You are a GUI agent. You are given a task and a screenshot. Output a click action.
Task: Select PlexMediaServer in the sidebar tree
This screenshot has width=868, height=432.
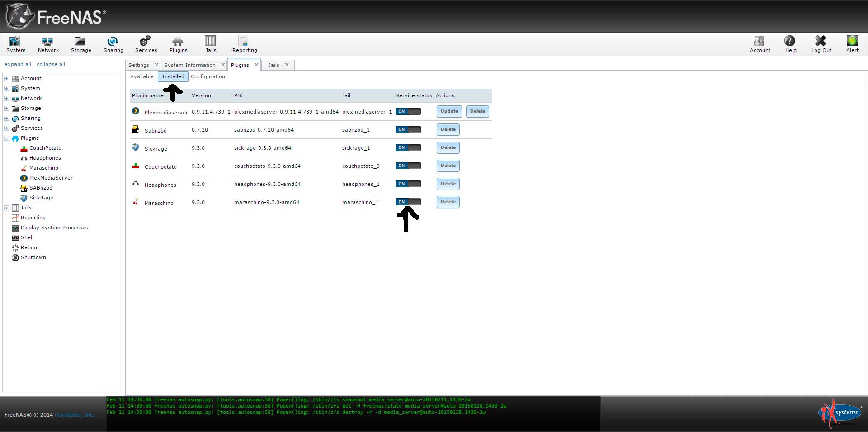click(x=51, y=178)
